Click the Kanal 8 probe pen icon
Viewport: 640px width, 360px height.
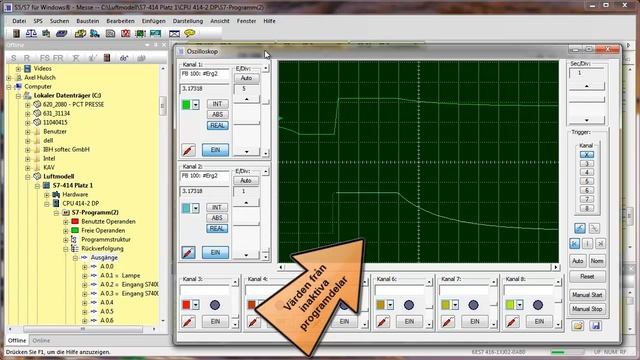[x=512, y=322]
